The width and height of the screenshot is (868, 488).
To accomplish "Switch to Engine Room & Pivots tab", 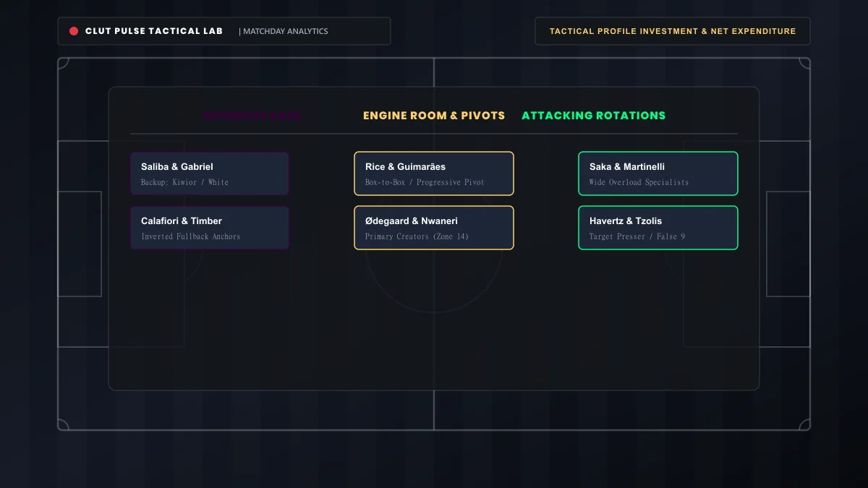I will click(x=434, y=116).
